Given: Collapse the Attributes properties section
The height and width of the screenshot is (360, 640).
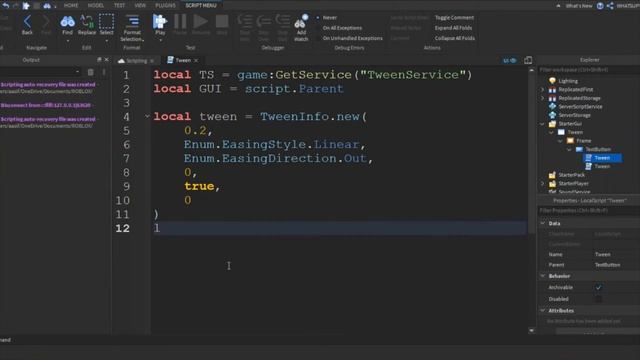Looking at the screenshot, I should (x=543, y=311).
